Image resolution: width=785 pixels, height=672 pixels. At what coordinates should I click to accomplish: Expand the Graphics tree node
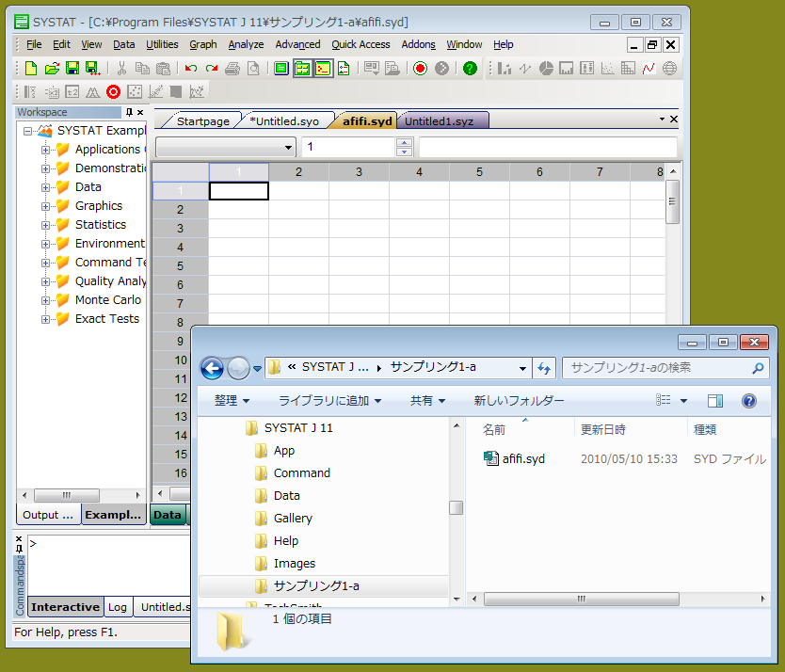tap(45, 206)
